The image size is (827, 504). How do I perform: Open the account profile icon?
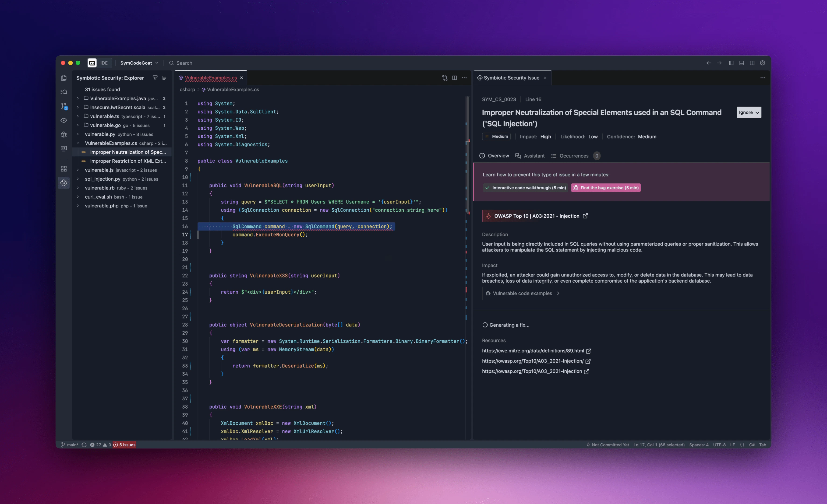pyautogui.click(x=763, y=63)
